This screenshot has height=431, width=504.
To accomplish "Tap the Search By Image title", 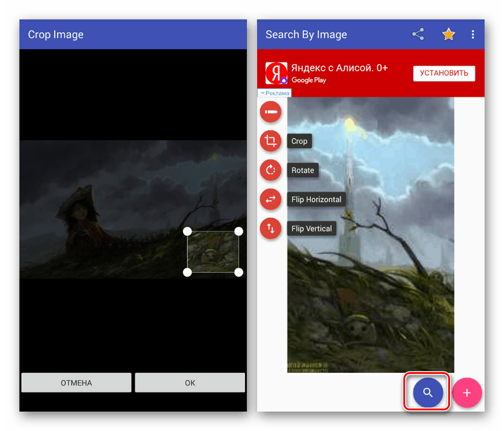I will coord(306,35).
